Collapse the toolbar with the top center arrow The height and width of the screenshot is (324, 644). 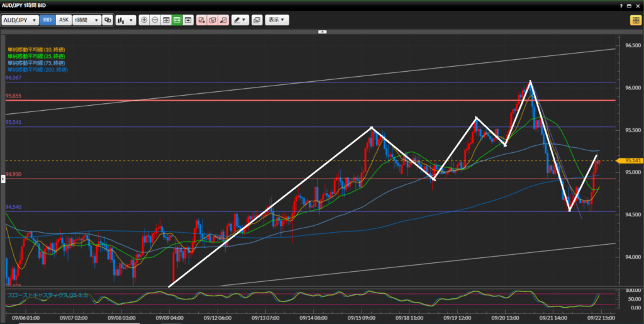(322, 31)
